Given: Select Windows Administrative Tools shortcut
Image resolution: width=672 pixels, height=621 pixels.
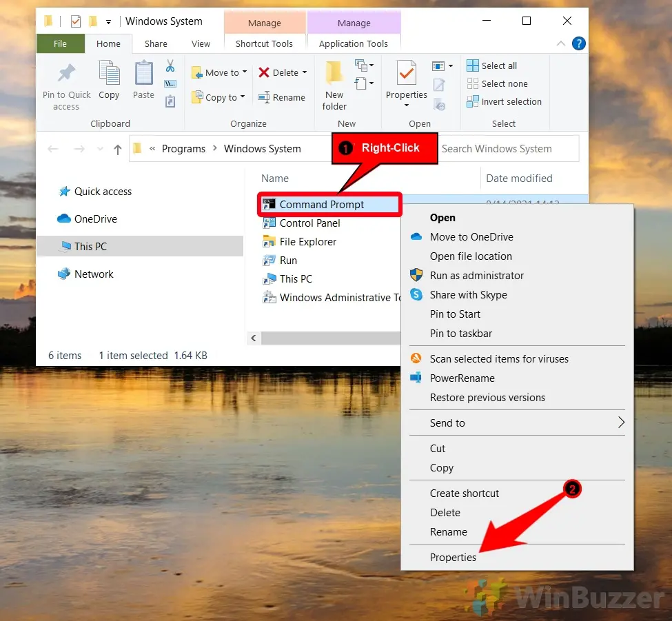Looking at the screenshot, I should click(x=331, y=298).
